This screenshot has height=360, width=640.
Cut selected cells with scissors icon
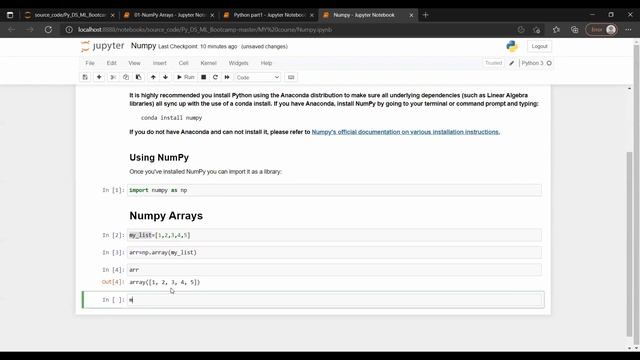pos(113,77)
